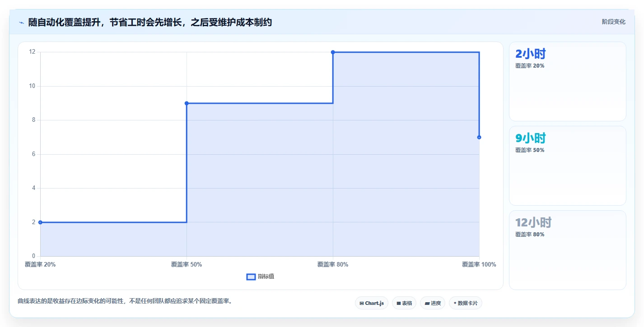Viewport: 644px width, 327px height.
Task: Click the 表格 chip
Action: click(404, 303)
